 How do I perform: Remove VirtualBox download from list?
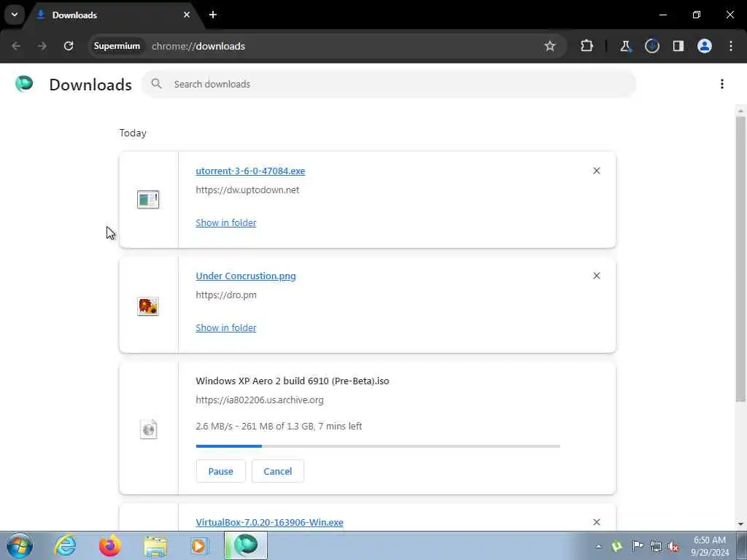[597, 522]
